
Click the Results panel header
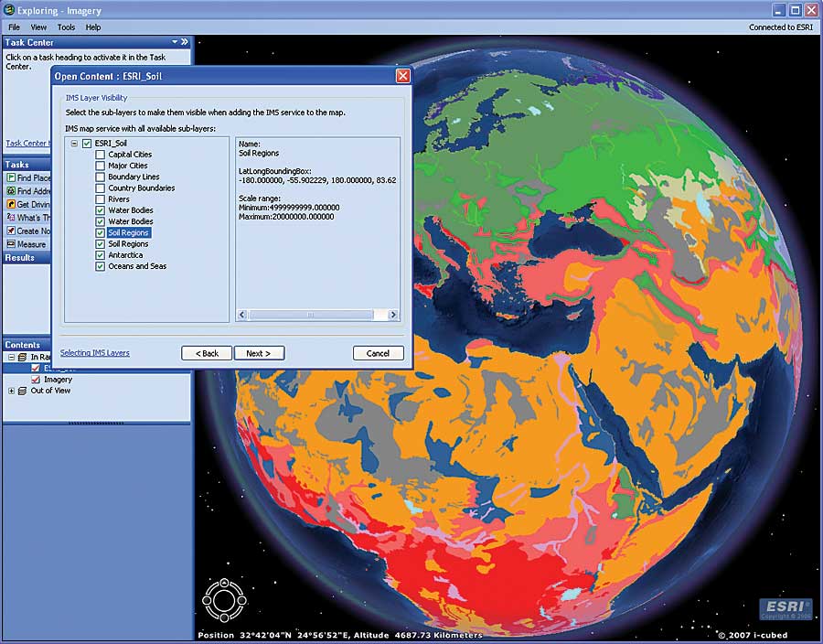click(x=27, y=258)
